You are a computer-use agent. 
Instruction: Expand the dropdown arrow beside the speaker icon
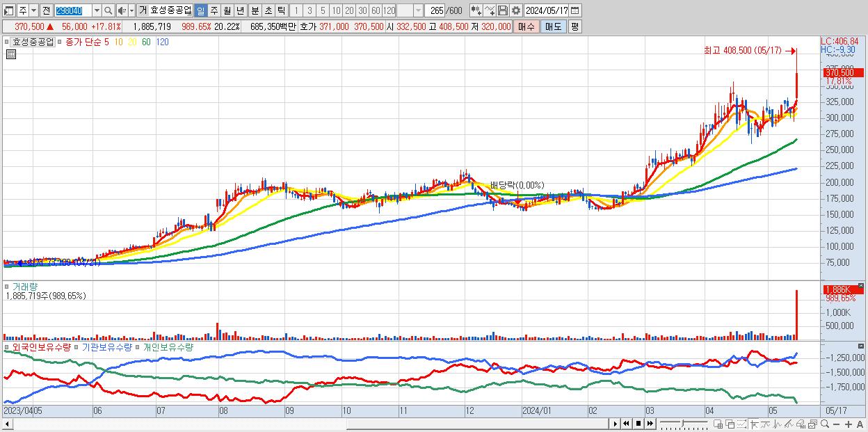(x=131, y=10)
